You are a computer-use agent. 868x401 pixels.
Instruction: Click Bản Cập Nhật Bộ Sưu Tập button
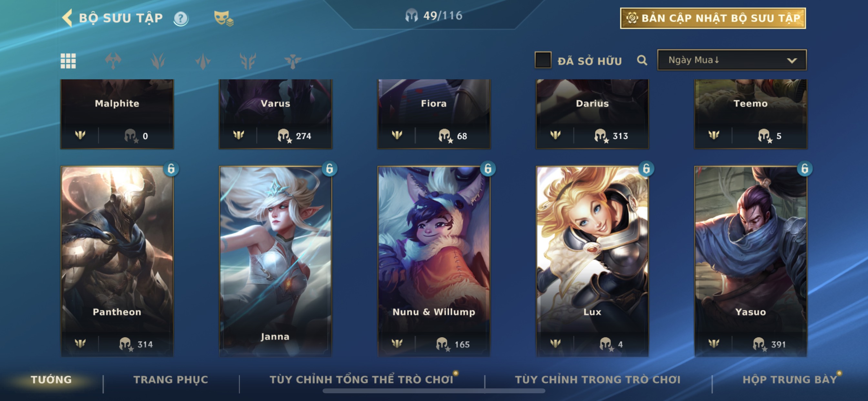713,18
